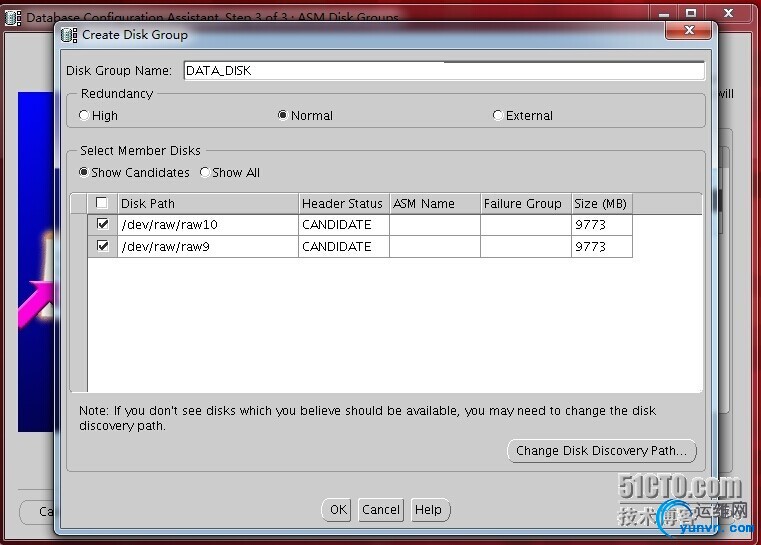Screen dimensions: 761x545
Task: Close the Create Disk Group dialog
Action: [x=689, y=31]
